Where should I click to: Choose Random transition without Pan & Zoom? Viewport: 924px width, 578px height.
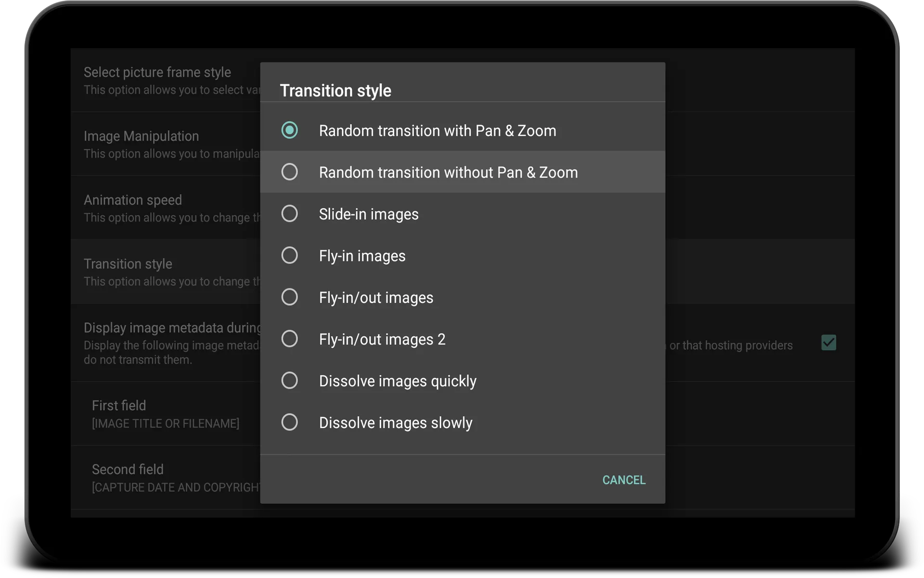point(462,172)
